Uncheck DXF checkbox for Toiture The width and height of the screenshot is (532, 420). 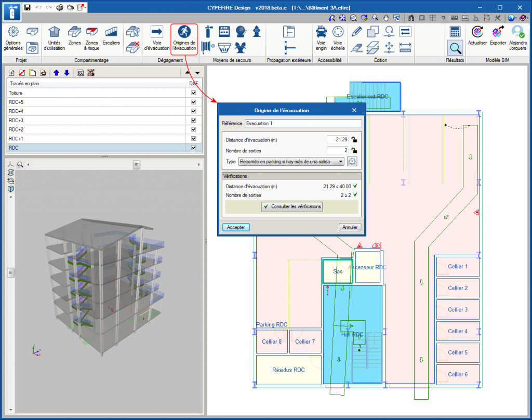pos(194,93)
